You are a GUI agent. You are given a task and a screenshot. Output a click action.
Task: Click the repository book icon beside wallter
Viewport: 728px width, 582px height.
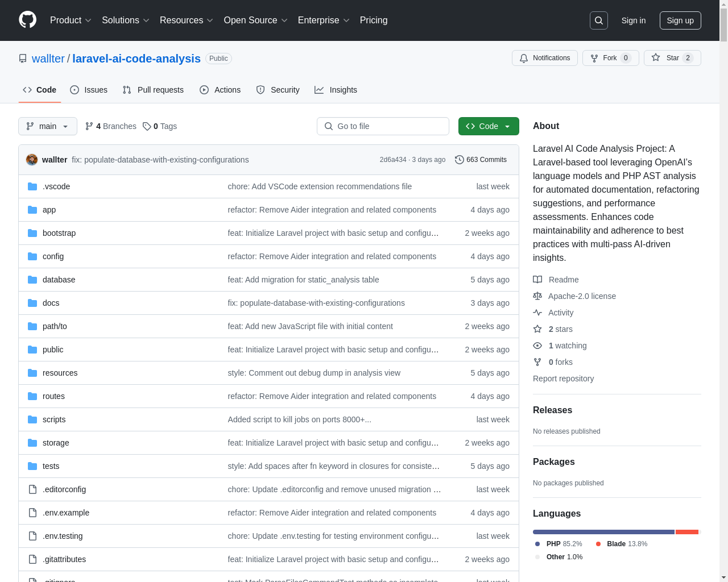pos(23,59)
